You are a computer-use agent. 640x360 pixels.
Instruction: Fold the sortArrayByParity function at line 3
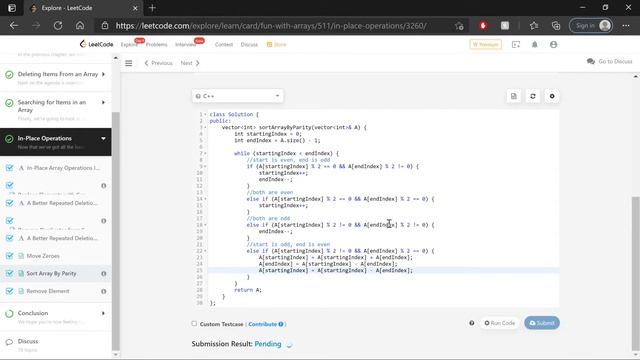(205, 127)
